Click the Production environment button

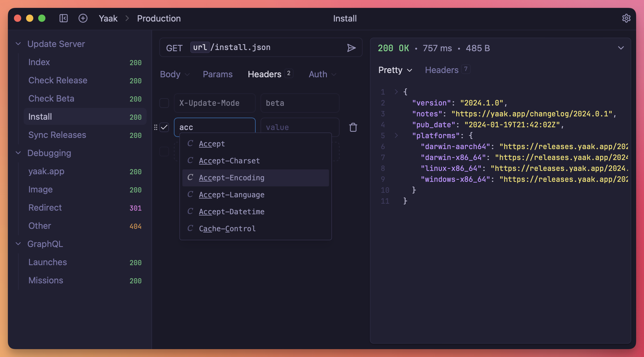[159, 18]
